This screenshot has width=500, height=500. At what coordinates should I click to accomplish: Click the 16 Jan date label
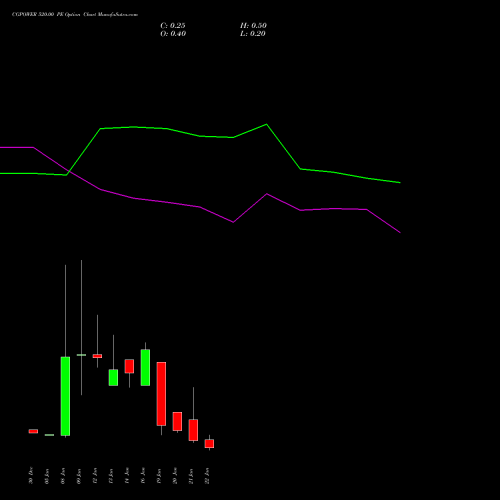point(143,476)
